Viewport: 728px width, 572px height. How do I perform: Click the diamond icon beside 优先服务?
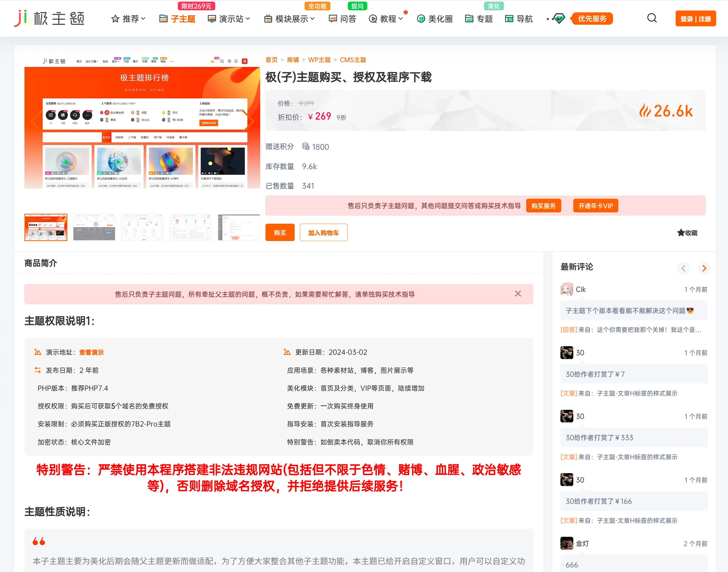pos(560,19)
